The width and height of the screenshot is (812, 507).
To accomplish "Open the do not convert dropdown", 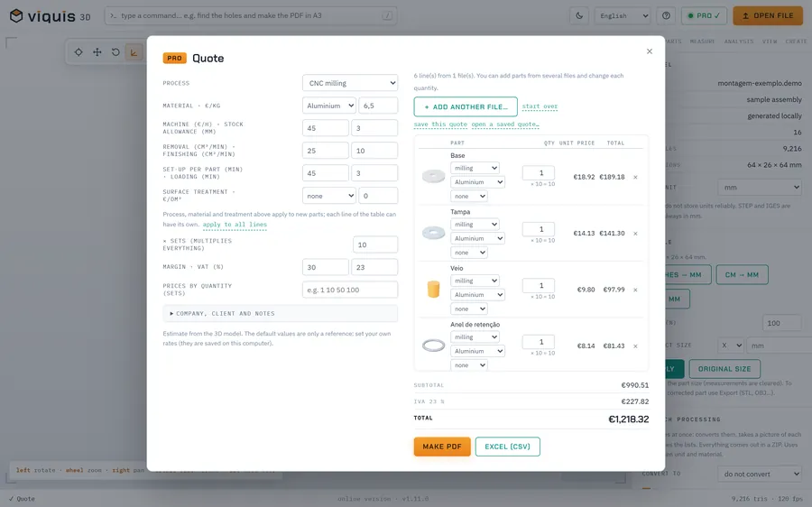I will click(x=760, y=474).
